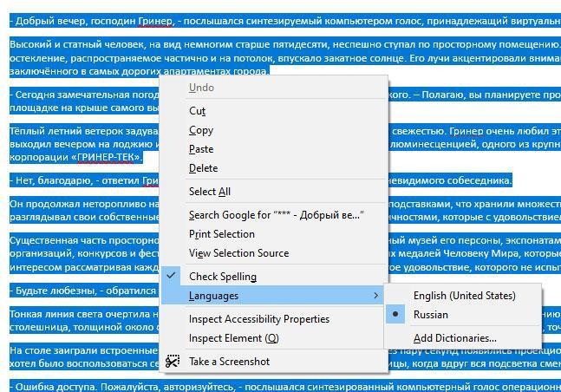
Task: Search Google for the selected text
Action: [276, 215]
